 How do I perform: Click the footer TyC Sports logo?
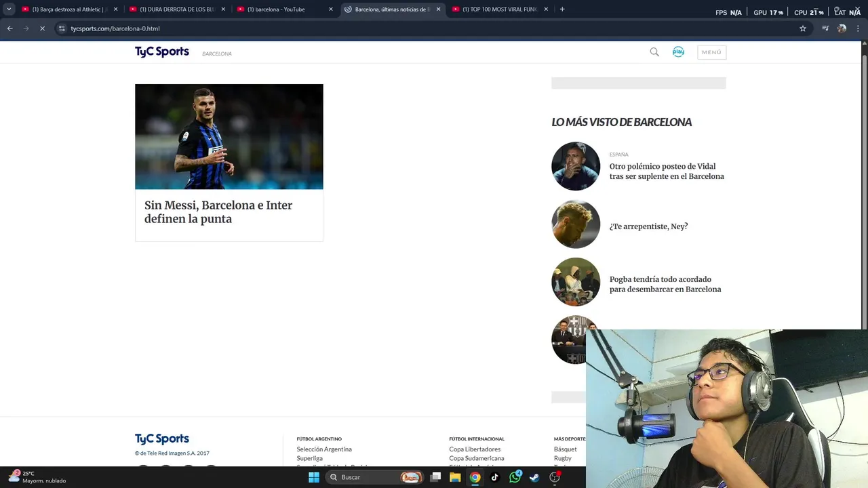click(161, 439)
